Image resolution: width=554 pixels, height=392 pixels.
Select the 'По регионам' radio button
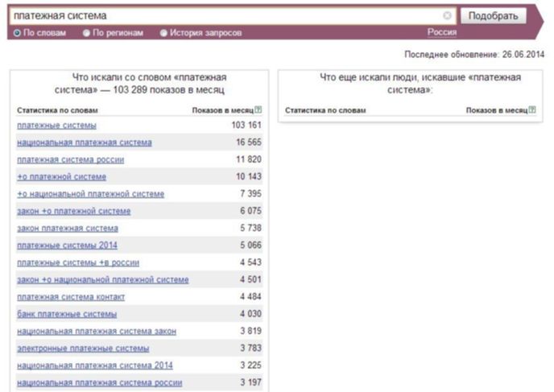click(86, 33)
